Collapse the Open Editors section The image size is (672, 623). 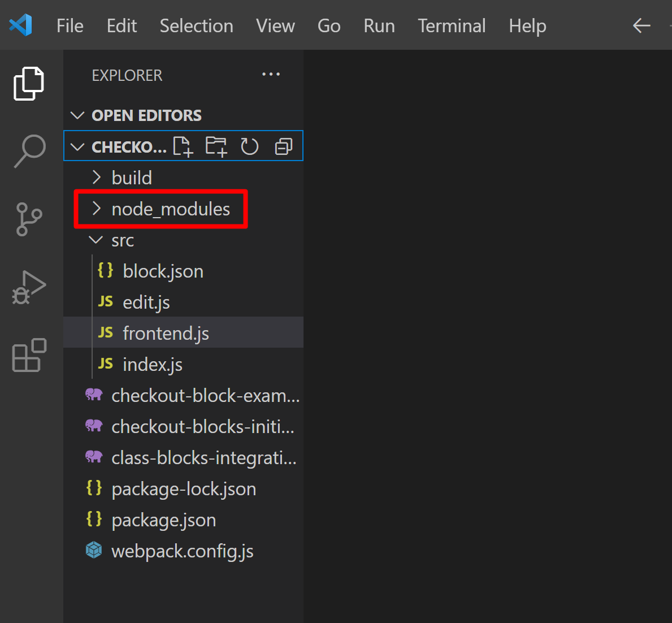coord(146,115)
